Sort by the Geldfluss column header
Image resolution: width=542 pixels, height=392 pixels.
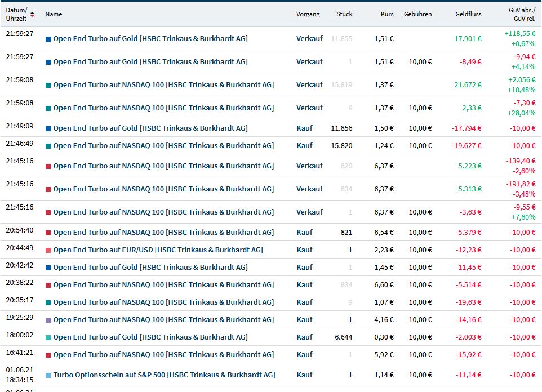coord(468,14)
